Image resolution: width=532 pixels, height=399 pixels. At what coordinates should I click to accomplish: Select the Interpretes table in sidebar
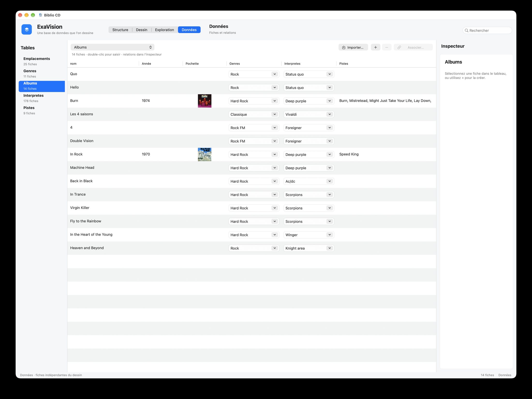tap(42, 98)
